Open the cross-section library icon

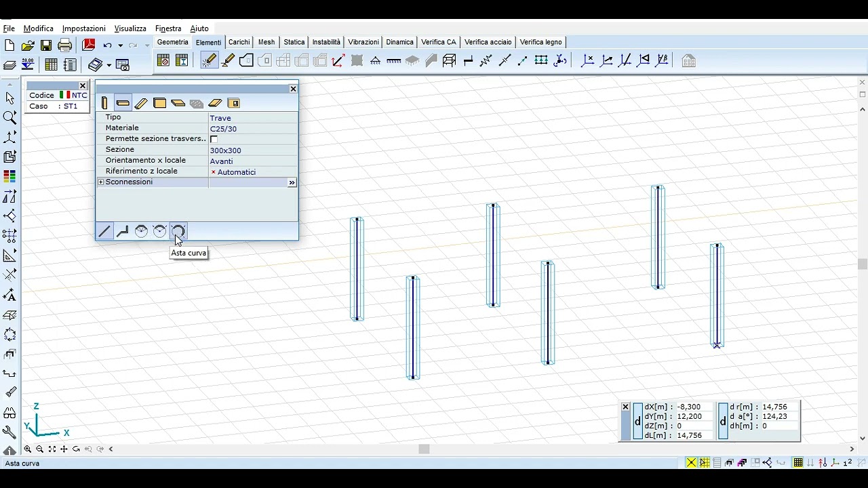(181, 61)
